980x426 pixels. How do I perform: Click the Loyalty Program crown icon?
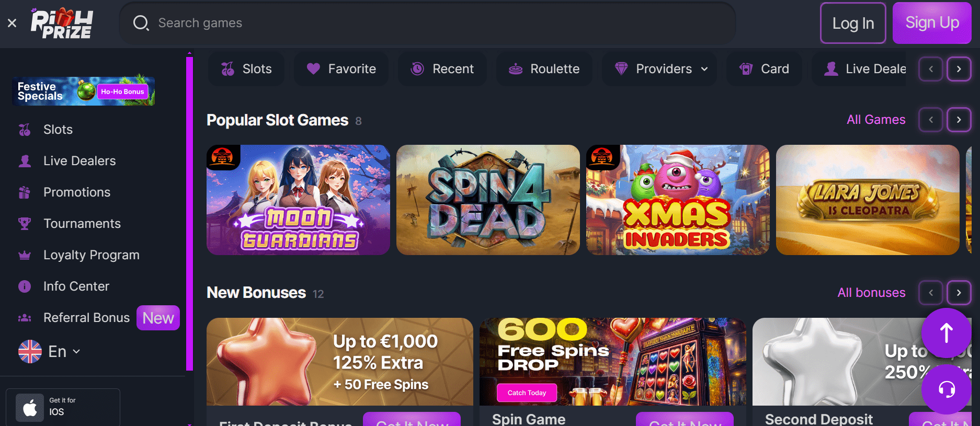click(25, 255)
